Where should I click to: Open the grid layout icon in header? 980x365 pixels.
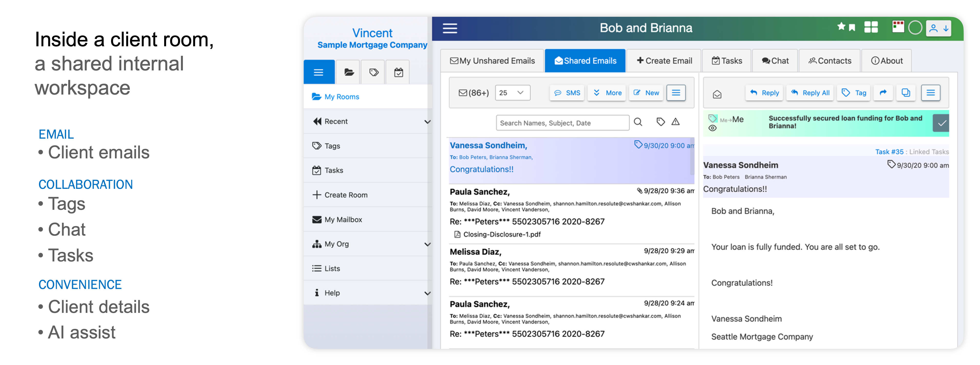[871, 27]
